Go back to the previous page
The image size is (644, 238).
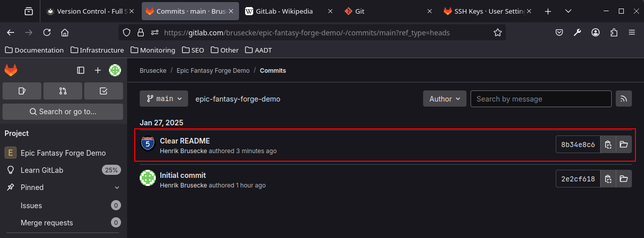[x=11, y=32]
